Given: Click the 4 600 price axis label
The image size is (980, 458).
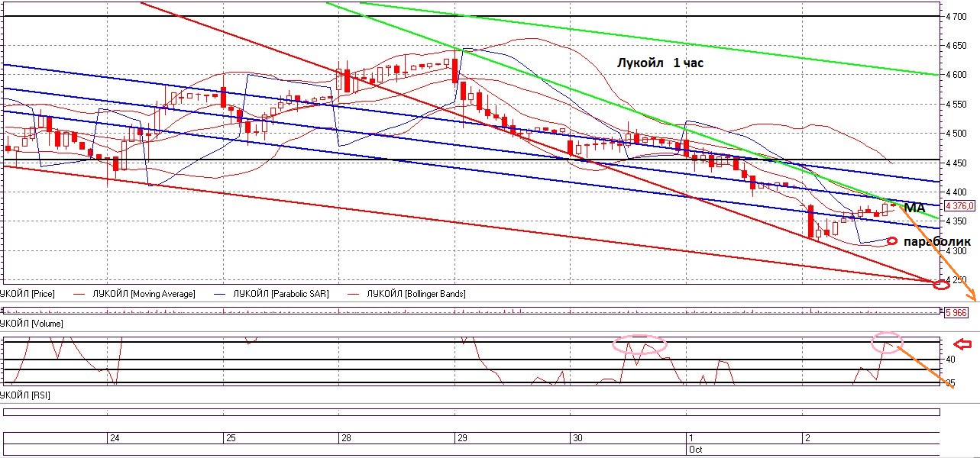Looking at the screenshot, I should pyautogui.click(x=958, y=75).
